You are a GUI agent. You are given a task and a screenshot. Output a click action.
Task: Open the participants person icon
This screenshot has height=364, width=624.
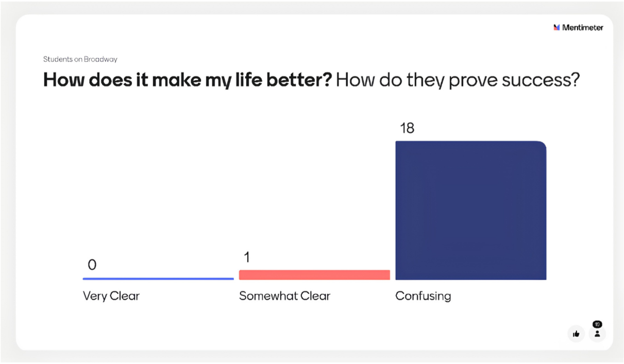pos(597,334)
